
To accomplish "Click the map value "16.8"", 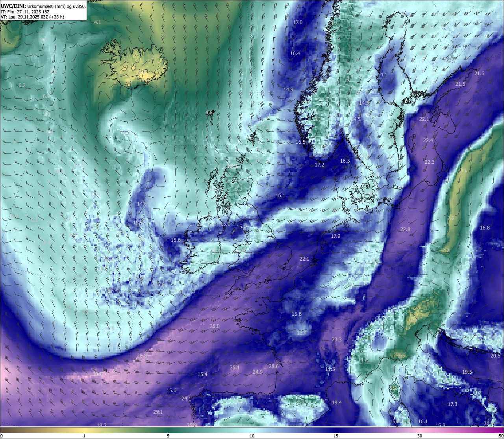I will click(x=485, y=228).
